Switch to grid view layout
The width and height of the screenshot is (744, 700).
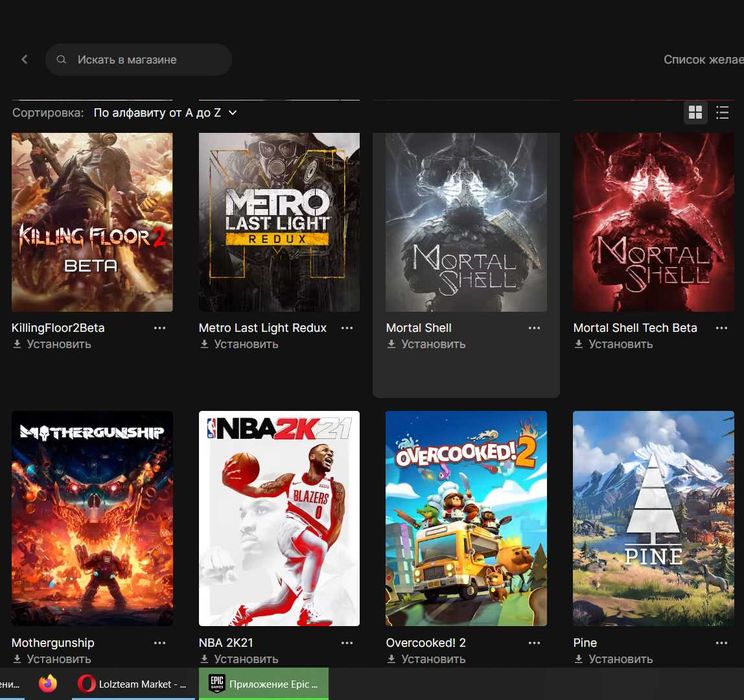(x=695, y=112)
